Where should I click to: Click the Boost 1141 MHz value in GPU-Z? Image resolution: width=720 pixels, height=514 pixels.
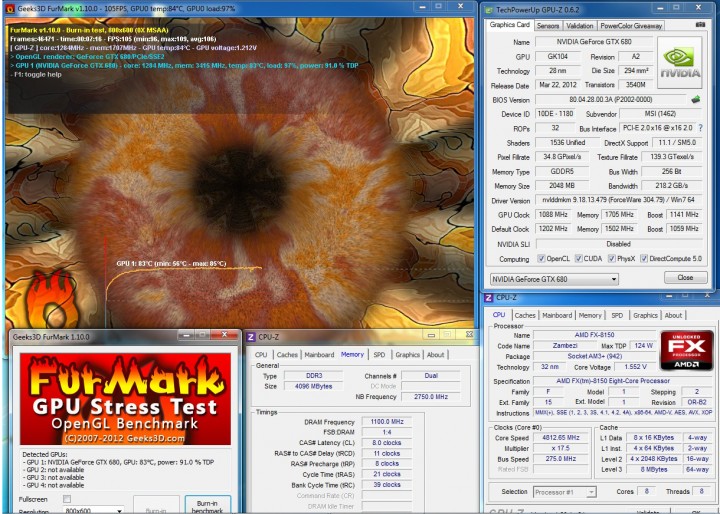click(x=684, y=215)
